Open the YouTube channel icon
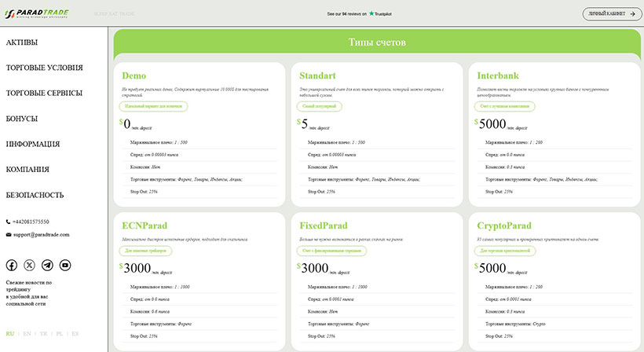This screenshot has height=352, width=644. pyautogui.click(x=65, y=266)
